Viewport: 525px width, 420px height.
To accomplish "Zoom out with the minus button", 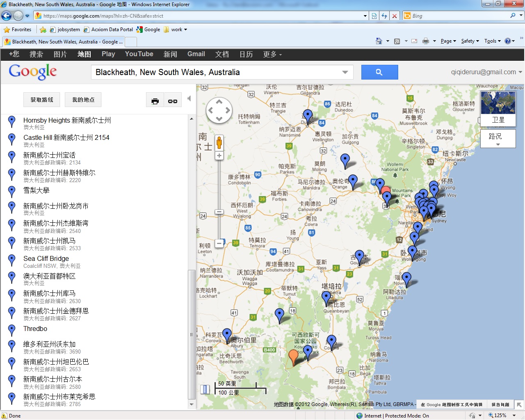I will [219, 243].
